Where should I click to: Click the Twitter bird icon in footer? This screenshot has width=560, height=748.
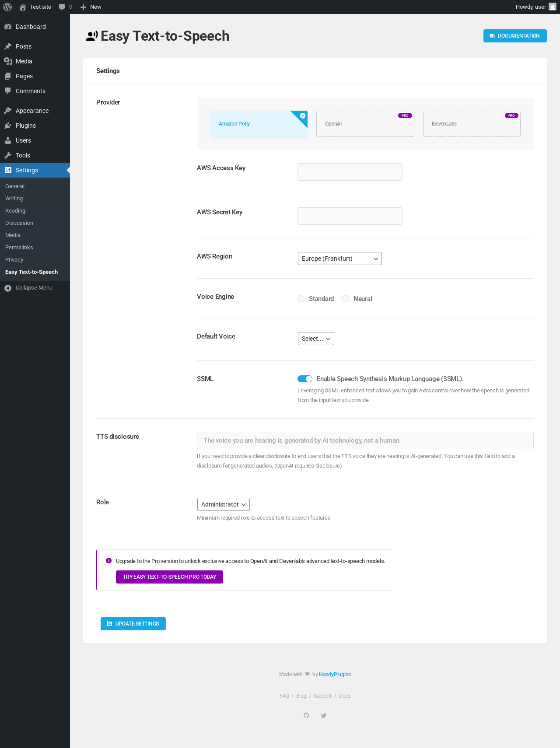[324, 715]
